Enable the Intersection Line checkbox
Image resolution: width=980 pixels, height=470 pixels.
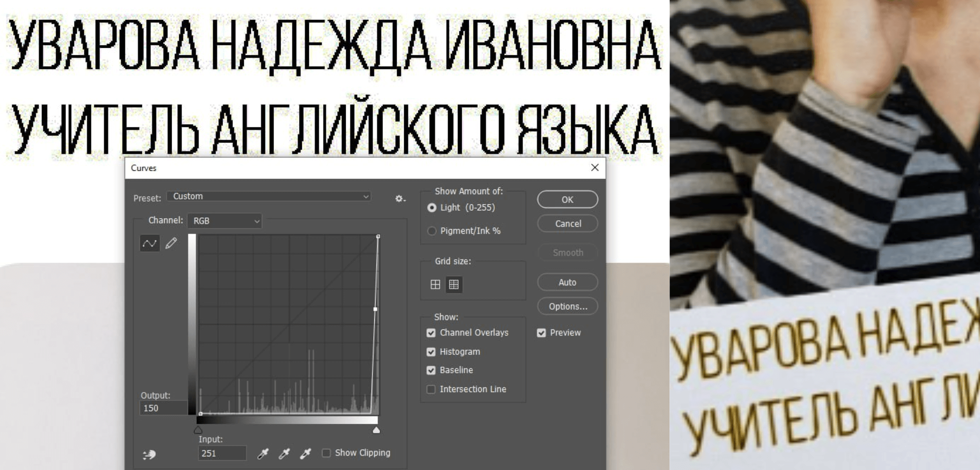pos(431,389)
